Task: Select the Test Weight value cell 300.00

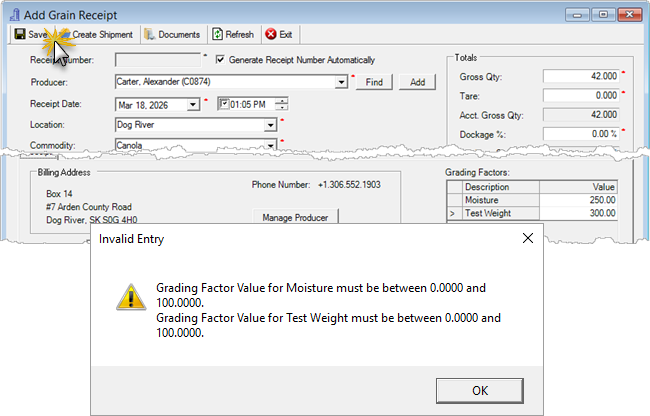Action: (x=578, y=213)
